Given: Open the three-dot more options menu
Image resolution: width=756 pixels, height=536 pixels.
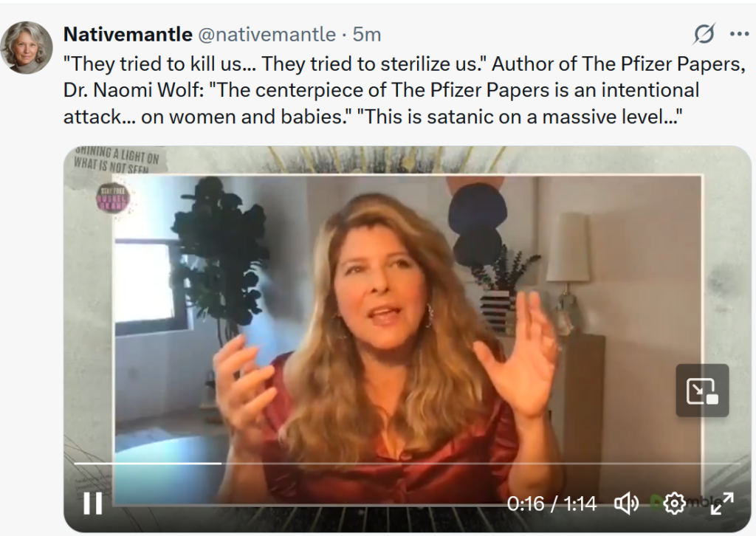Looking at the screenshot, I should click(x=739, y=34).
